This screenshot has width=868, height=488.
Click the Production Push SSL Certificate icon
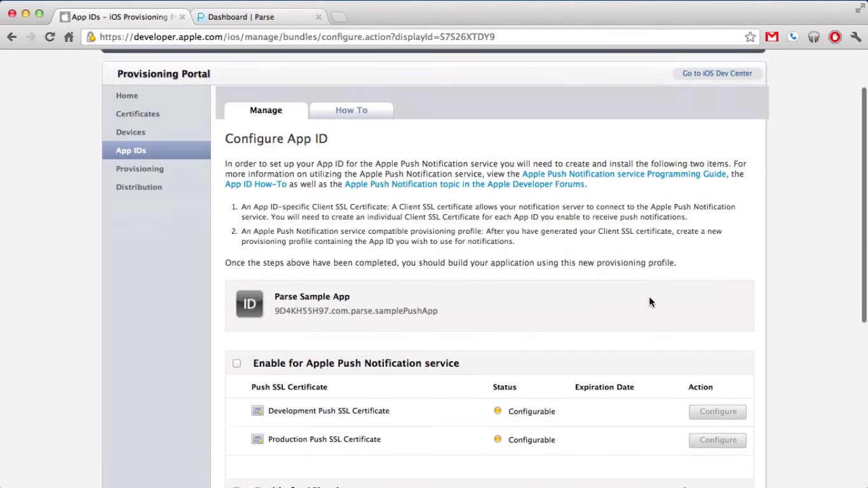(257, 440)
